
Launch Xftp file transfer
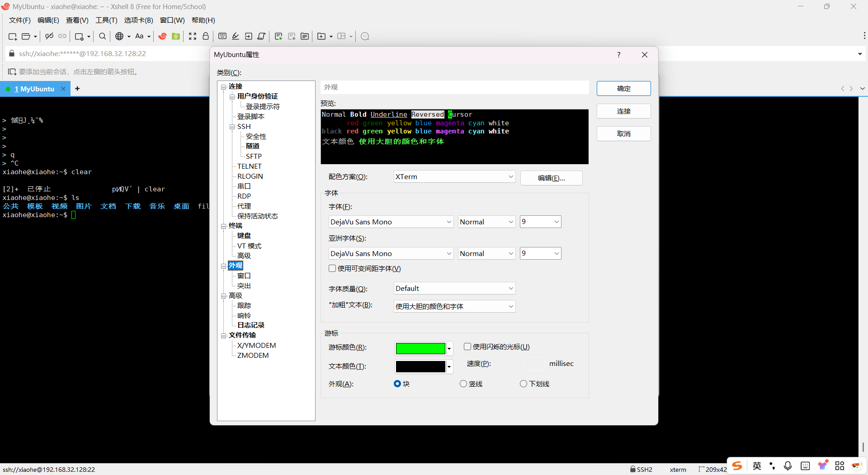coord(175,36)
